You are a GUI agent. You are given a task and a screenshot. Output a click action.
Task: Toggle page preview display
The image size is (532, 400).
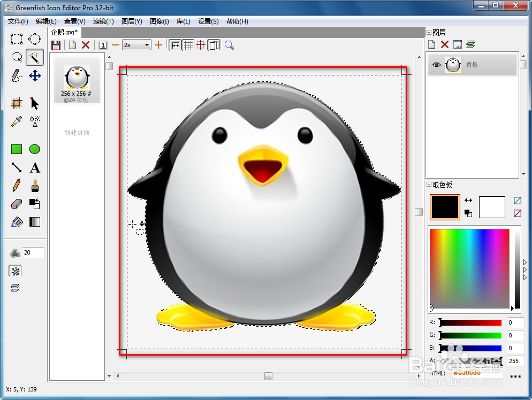(214, 45)
